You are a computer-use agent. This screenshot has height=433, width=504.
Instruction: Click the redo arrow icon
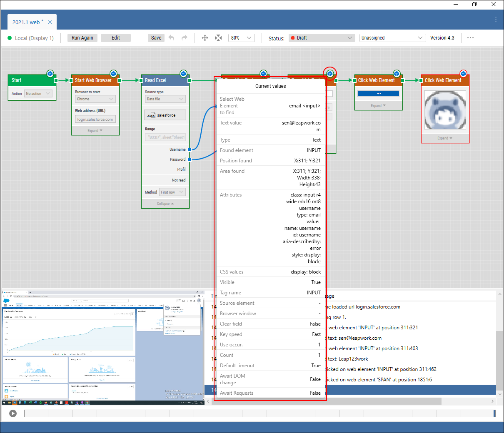coord(184,38)
